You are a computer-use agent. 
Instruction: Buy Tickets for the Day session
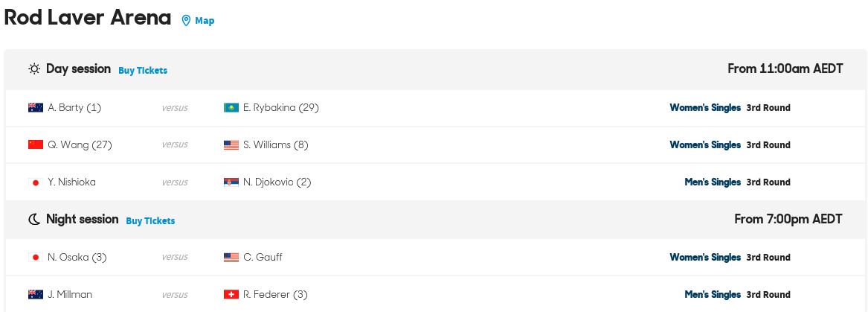pyautogui.click(x=143, y=71)
